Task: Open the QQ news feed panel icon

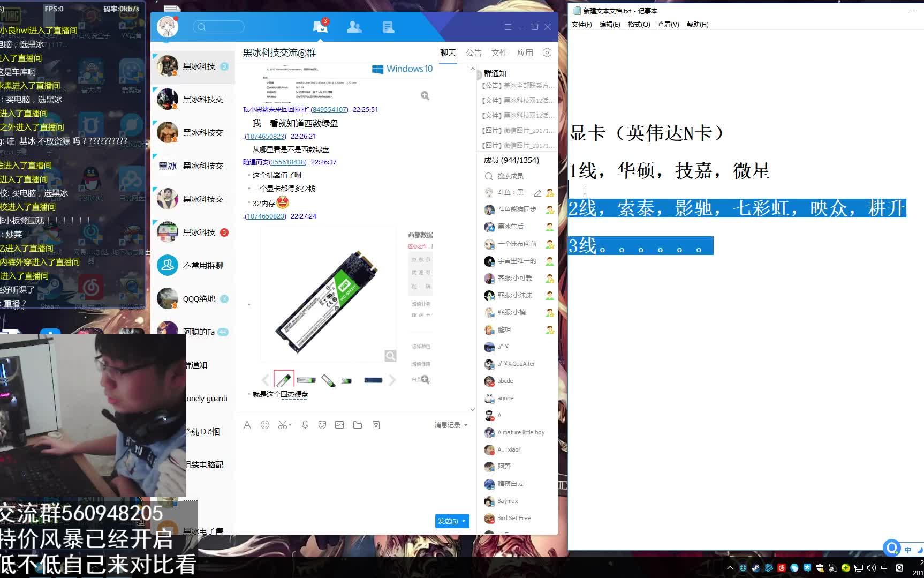Action: (388, 27)
